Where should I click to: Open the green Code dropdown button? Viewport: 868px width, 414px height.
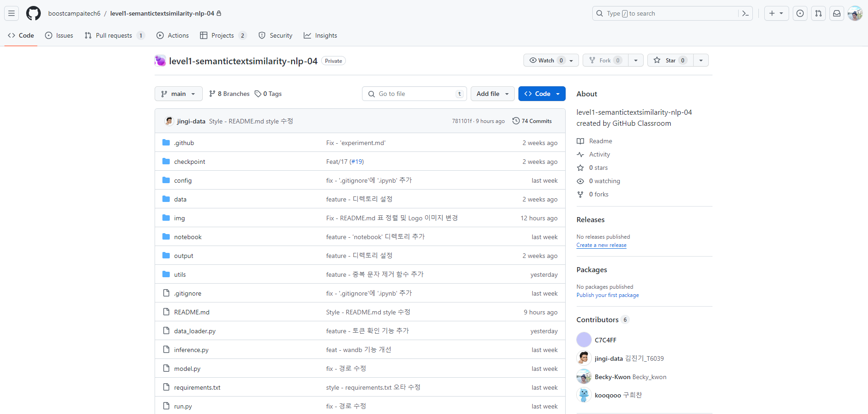pos(542,94)
